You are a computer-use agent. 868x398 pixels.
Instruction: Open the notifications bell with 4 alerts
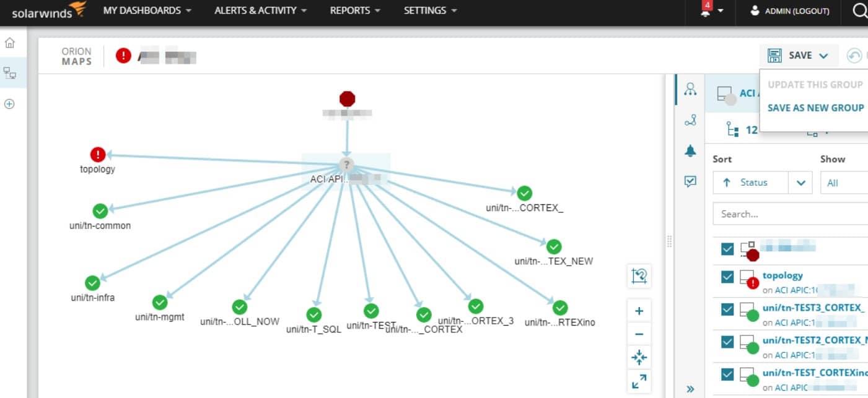[706, 11]
